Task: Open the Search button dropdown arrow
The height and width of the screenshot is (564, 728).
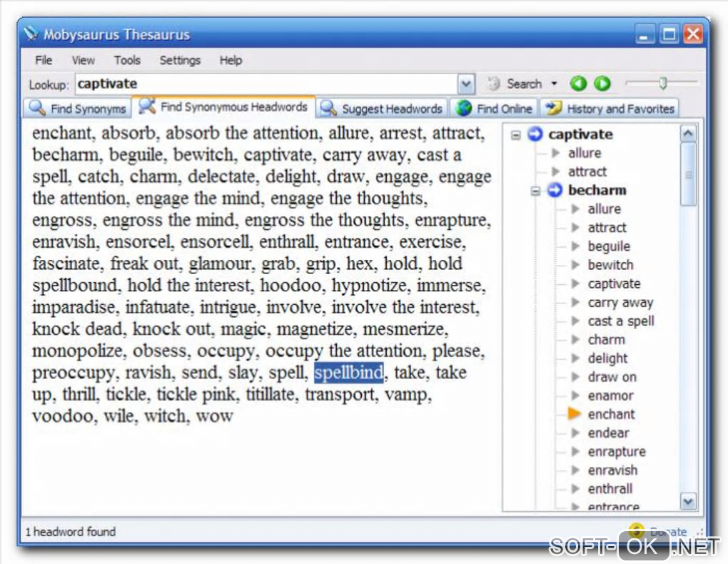Action: [554, 84]
